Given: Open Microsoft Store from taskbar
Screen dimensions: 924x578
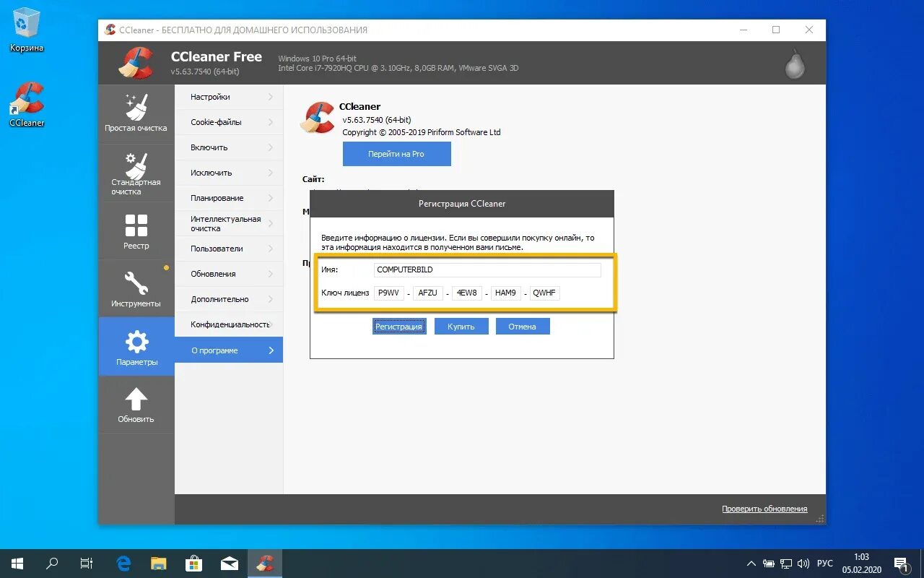Looking at the screenshot, I should pyautogui.click(x=194, y=564).
